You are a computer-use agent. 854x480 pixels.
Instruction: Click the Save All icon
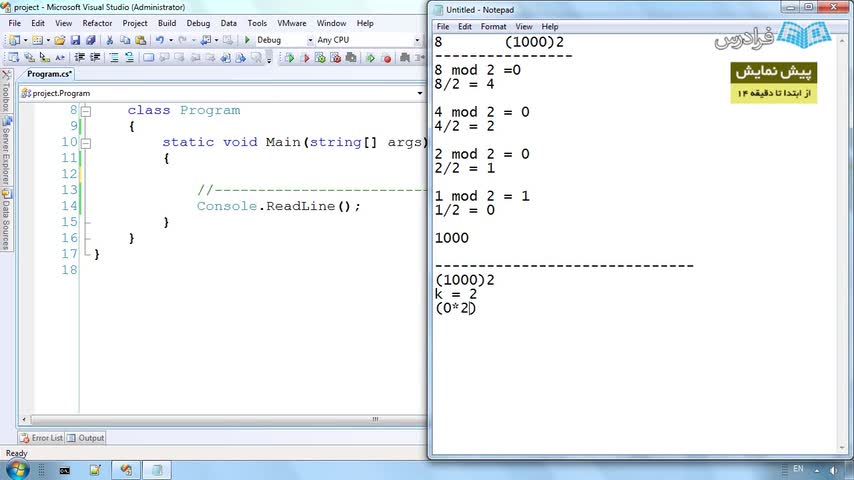90,40
